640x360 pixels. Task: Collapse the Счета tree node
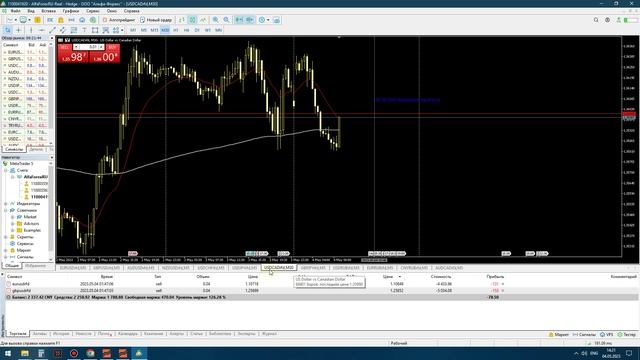(x=6, y=171)
